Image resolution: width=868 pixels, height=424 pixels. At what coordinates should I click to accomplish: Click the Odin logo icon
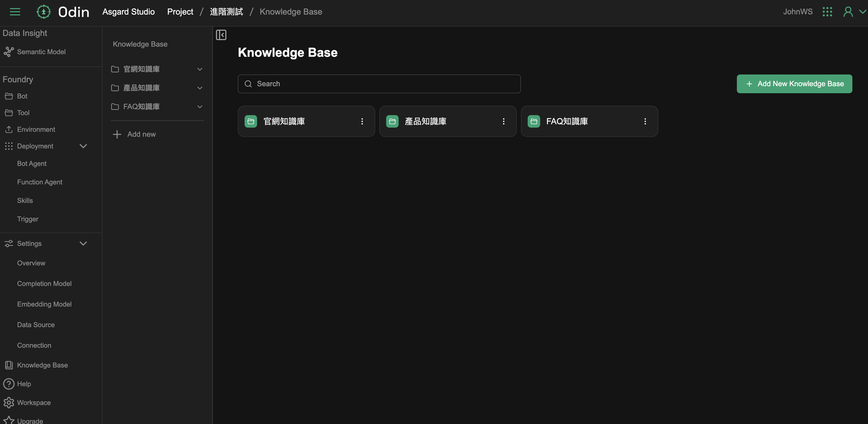coord(43,12)
